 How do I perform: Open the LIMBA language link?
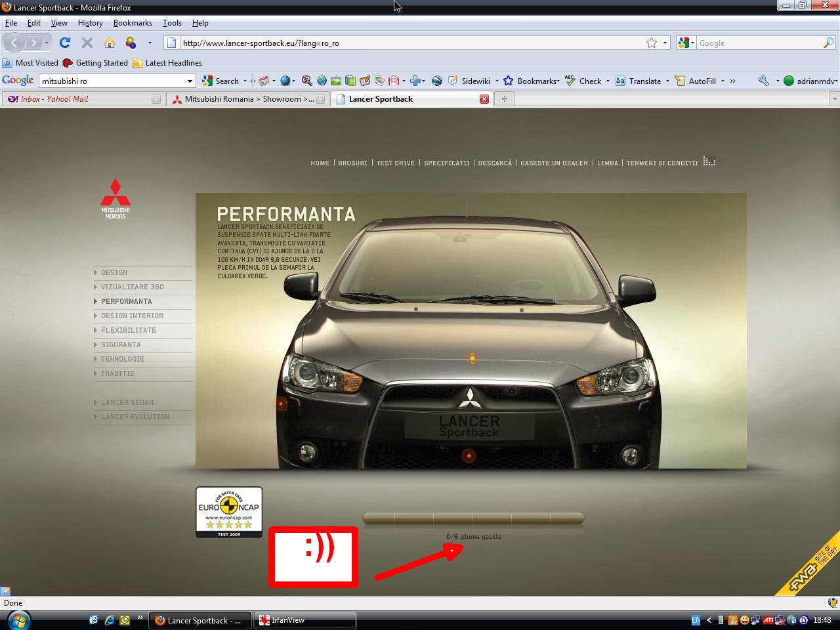tap(608, 163)
